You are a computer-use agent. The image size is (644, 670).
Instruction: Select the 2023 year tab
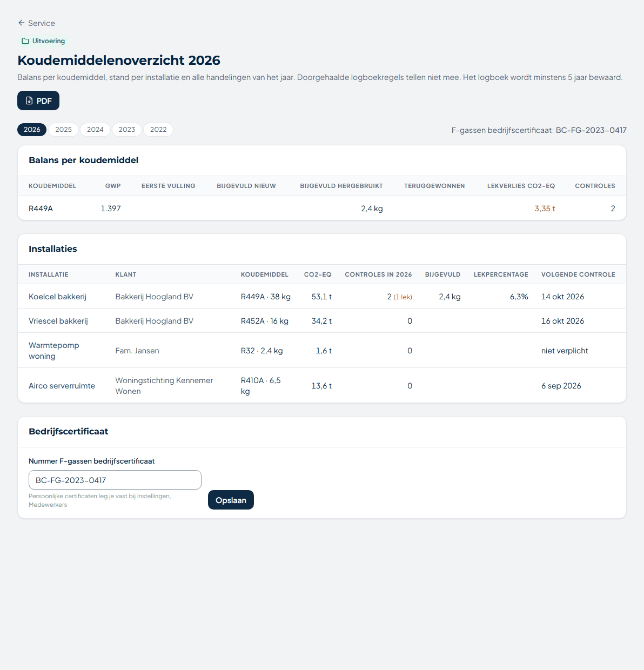[x=127, y=130]
